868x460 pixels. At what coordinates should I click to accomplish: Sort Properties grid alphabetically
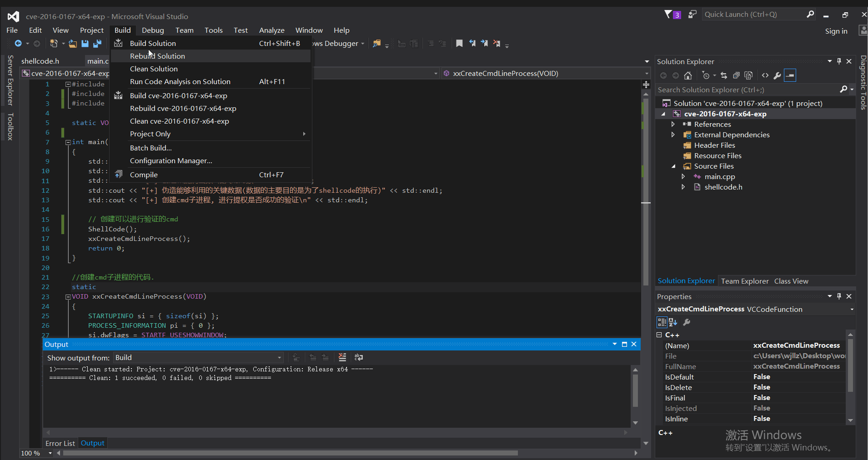pos(673,322)
